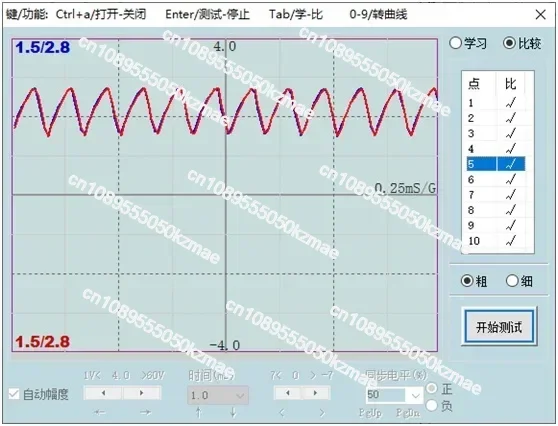
Task: Select point 9 in the list
Action: [471, 225]
